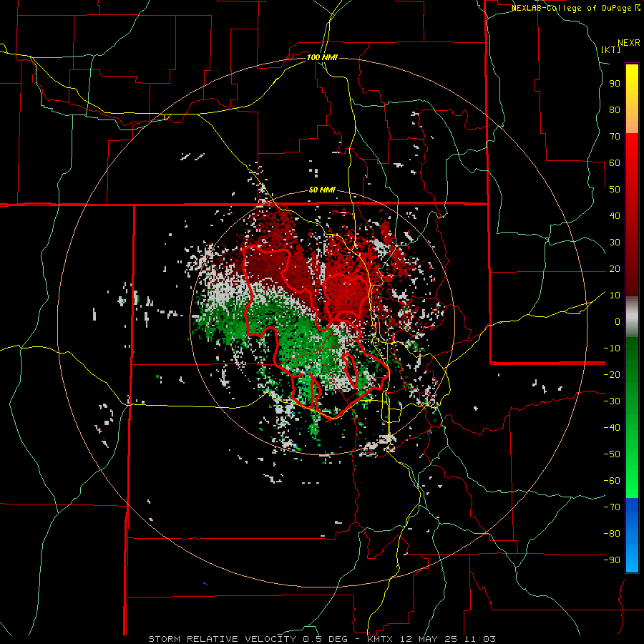This screenshot has width=644, height=644.
Task: Click the "-30" scale value
Action: coord(612,401)
